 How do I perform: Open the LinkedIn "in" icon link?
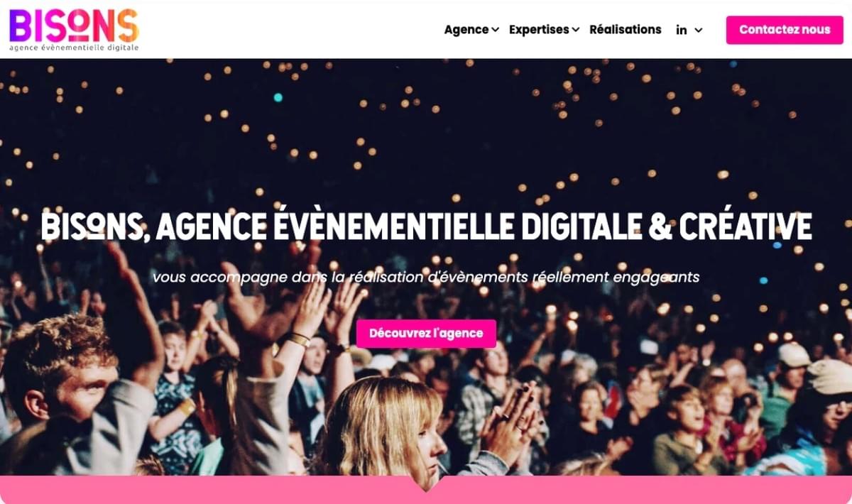point(682,30)
